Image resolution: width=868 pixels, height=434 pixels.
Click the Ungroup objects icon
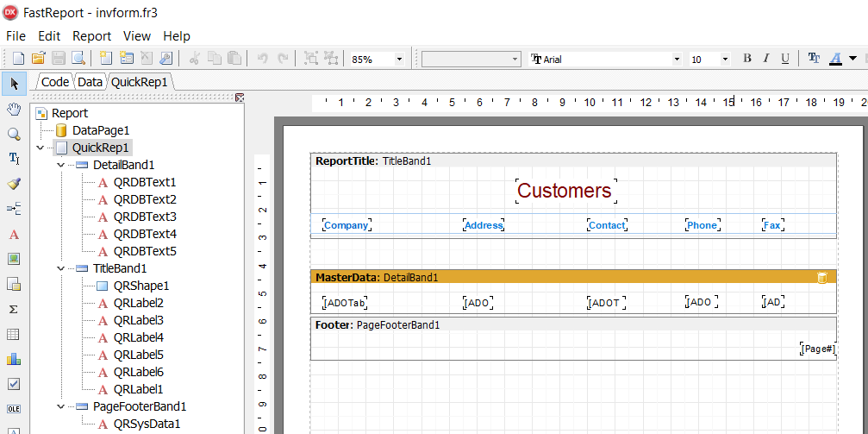(x=331, y=59)
